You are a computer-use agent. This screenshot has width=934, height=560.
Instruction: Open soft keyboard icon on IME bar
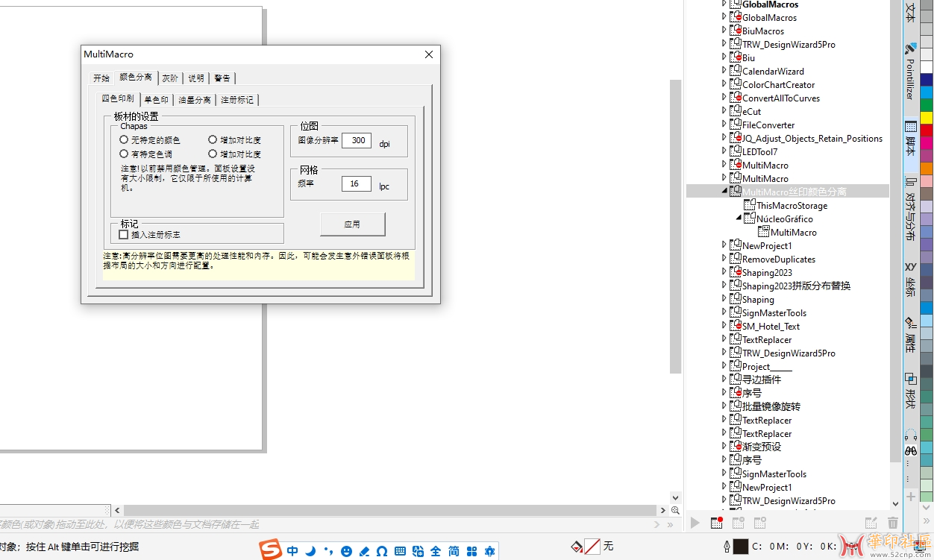(400, 551)
